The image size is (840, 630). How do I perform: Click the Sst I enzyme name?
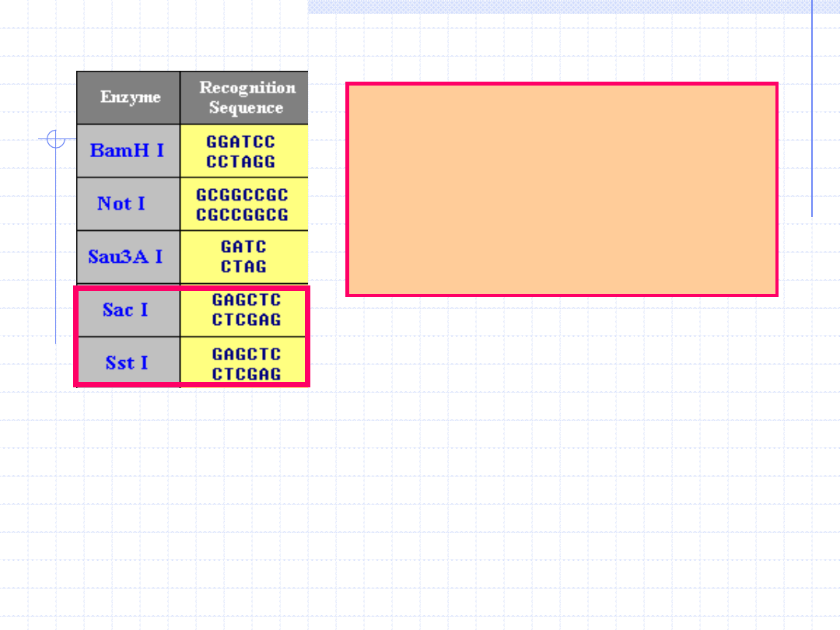click(x=127, y=362)
